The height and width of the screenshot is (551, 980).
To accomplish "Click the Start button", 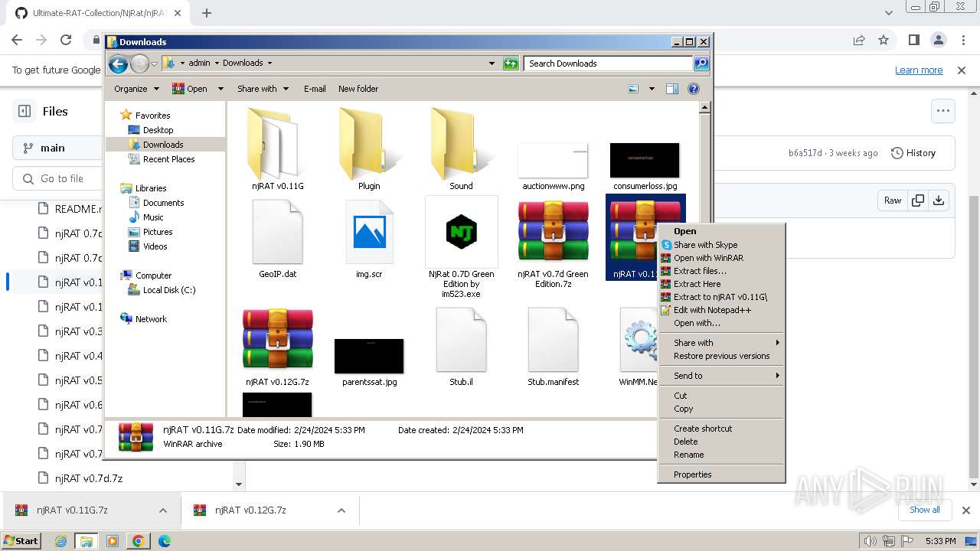I will click(x=21, y=541).
